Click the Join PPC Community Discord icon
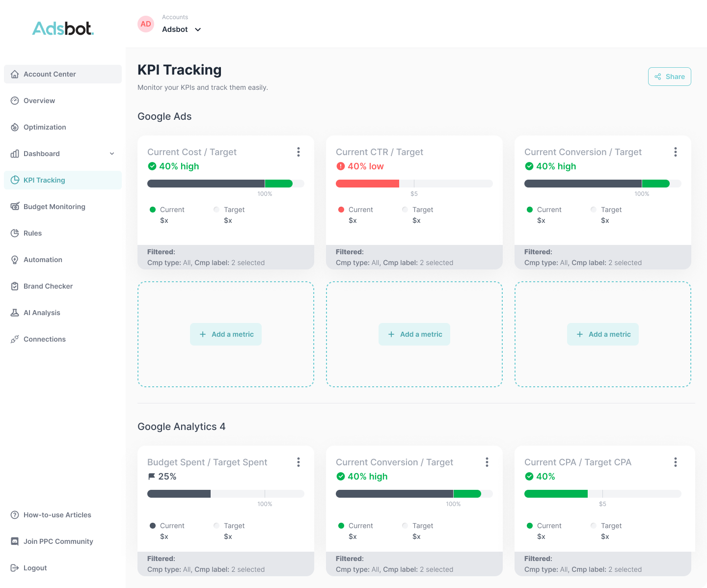 click(15, 541)
